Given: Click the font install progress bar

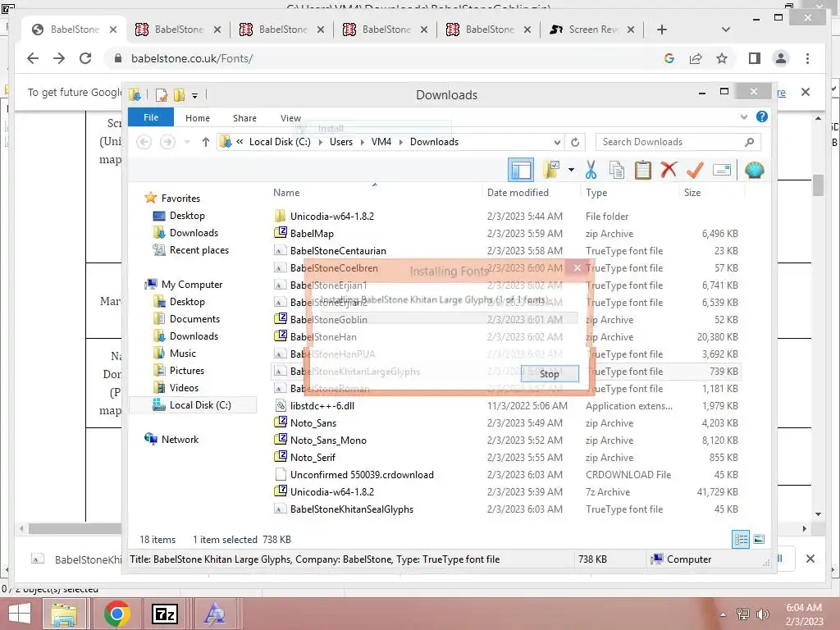Looking at the screenshot, I should click(449, 318).
